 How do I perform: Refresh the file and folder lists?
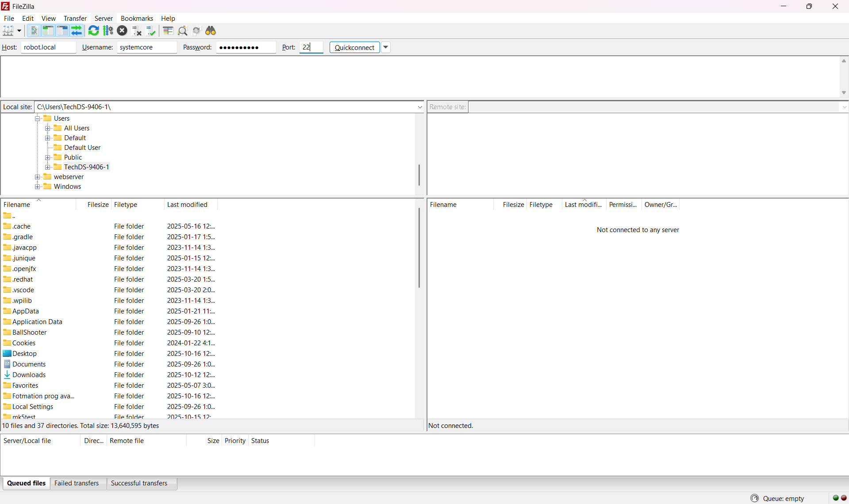click(x=93, y=31)
